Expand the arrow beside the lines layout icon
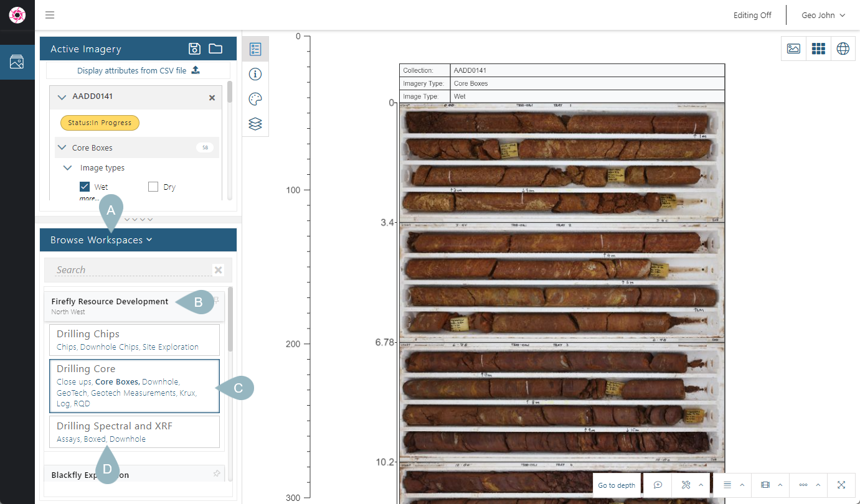This screenshot has width=860, height=504. pos(742,485)
